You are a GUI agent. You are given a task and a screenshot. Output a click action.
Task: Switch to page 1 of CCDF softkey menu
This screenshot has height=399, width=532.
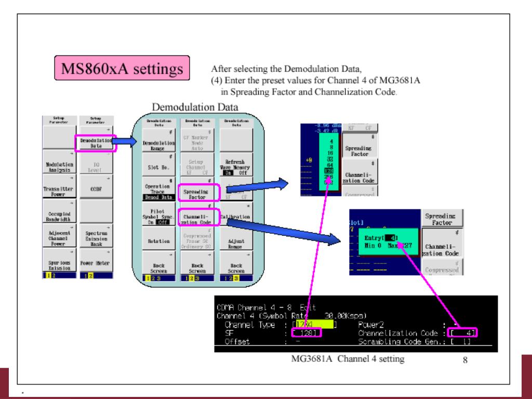tap(86, 275)
